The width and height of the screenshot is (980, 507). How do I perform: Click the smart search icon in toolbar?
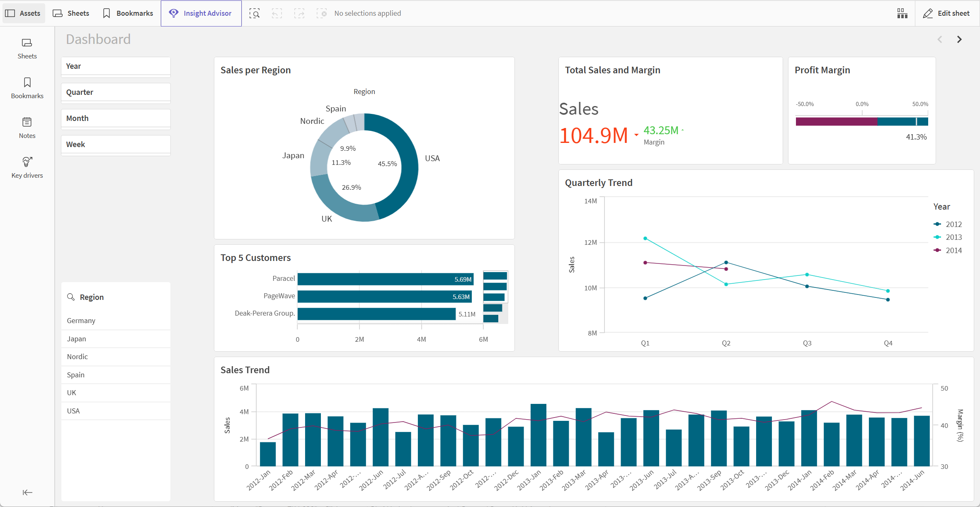(255, 13)
